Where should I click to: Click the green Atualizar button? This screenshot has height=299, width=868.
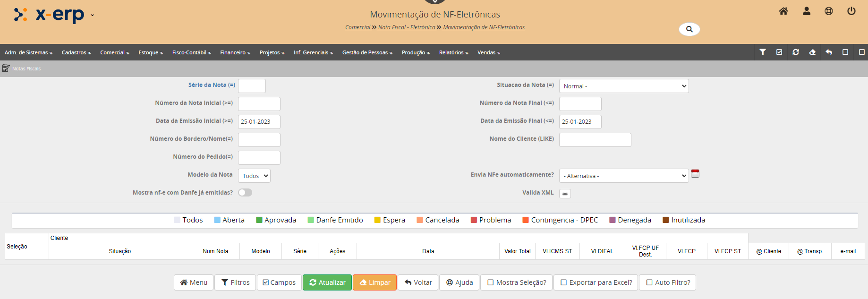pos(327,282)
